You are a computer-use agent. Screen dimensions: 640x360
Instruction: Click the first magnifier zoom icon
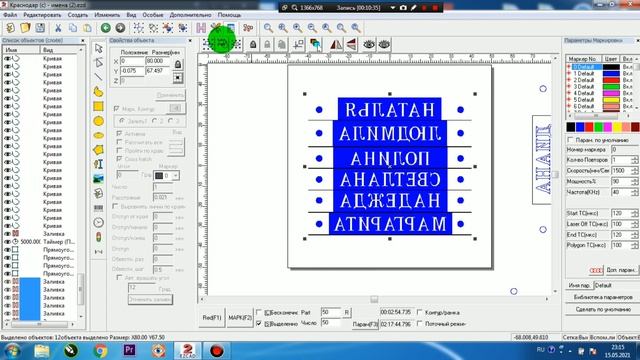(268, 28)
